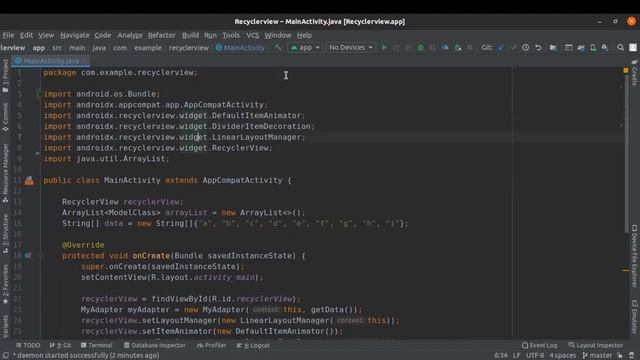The height and width of the screenshot is (360, 640).
Task: Open the Build menu
Action: 191,35
